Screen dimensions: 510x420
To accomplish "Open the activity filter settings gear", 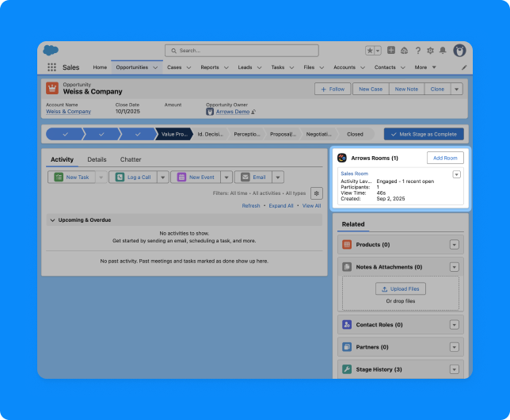I will click(317, 193).
